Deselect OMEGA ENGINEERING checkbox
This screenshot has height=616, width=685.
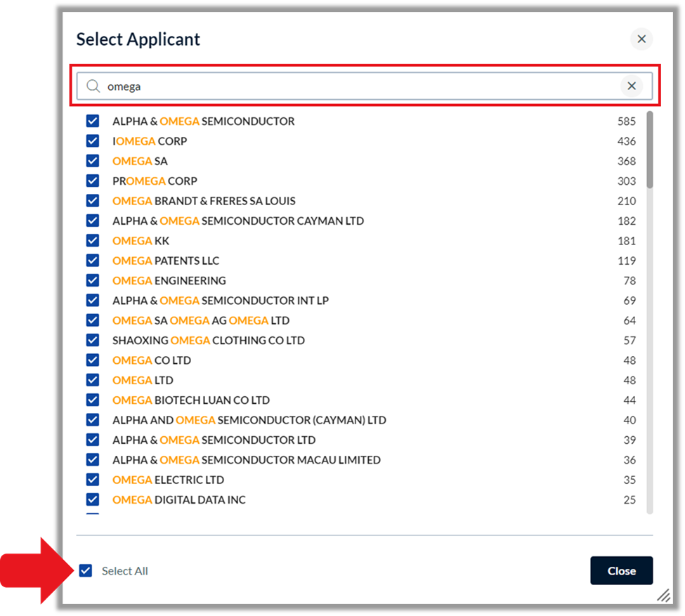93,280
